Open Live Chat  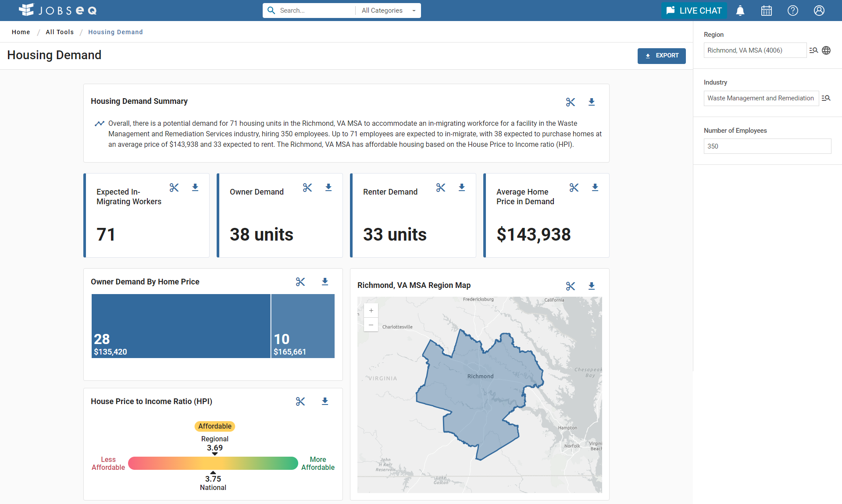[694, 11]
